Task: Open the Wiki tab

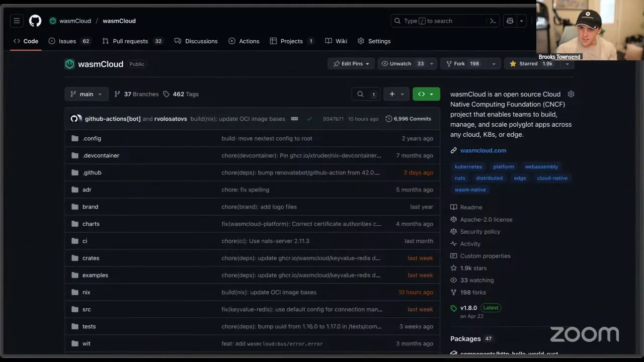Action: [x=336, y=41]
